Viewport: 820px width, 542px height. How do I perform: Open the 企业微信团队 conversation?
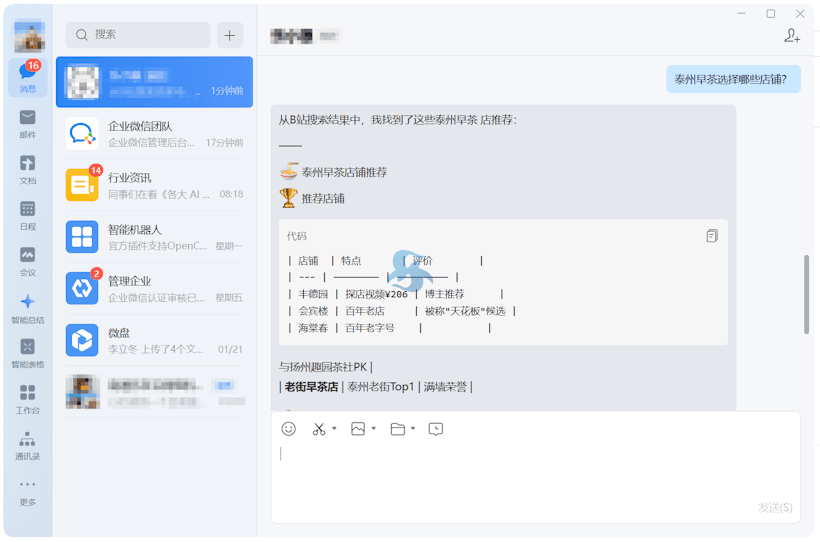154,133
